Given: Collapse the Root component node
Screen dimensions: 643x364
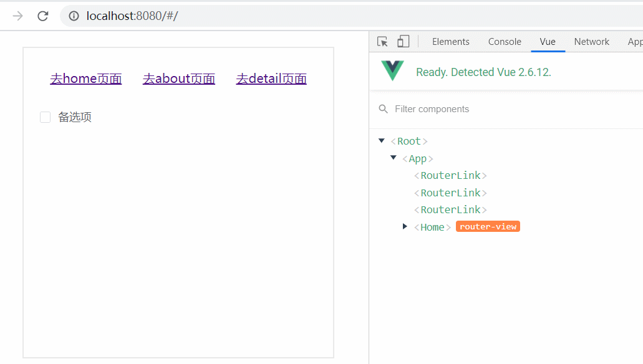Looking at the screenshot, I should click(382, 140).
